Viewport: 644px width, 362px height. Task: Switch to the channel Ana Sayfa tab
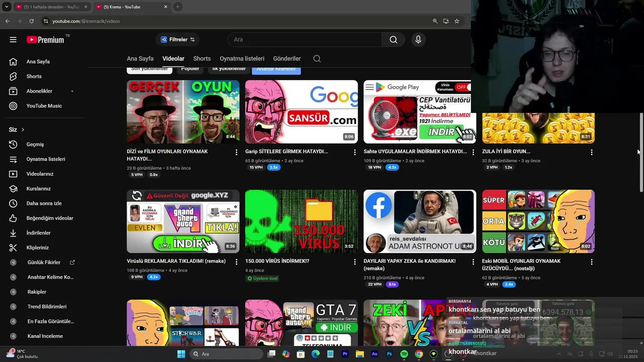tap(140, 59)
